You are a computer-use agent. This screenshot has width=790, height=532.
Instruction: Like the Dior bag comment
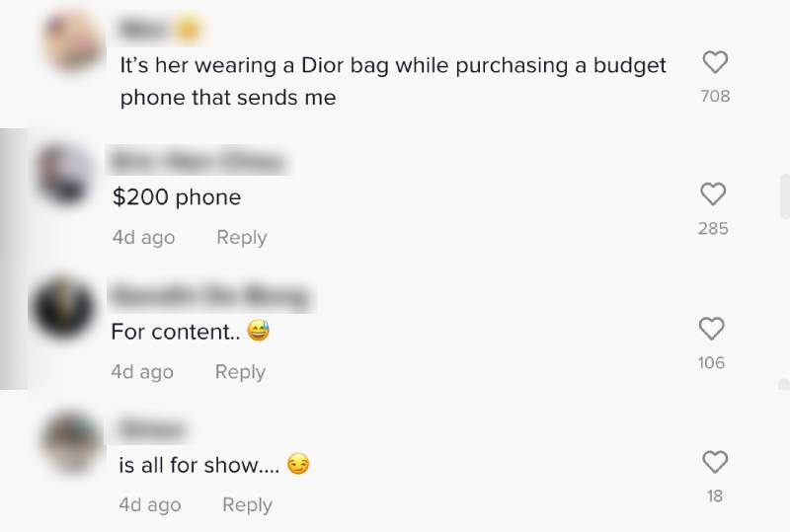[x=715, y=62]
